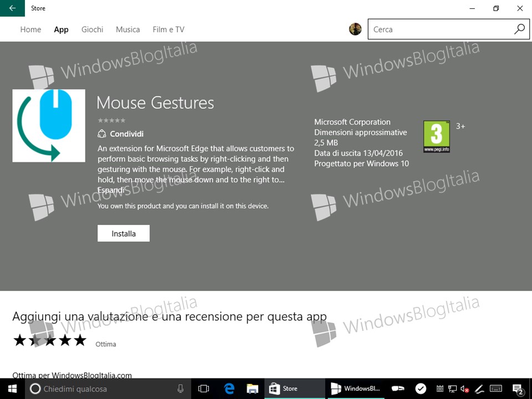The height and width of the screenshot is (399, 532).
Task: Click the Cortana microphone icon
Action: [181, 389]
